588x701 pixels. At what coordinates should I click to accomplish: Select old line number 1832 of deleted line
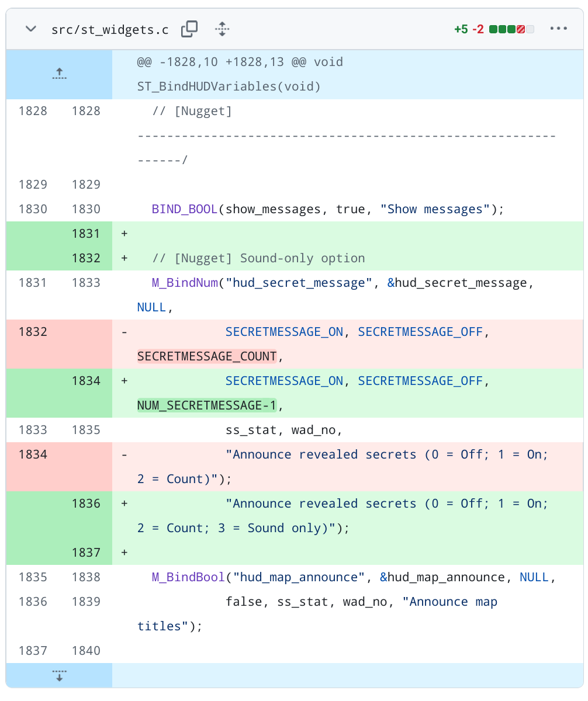[33, 332]
